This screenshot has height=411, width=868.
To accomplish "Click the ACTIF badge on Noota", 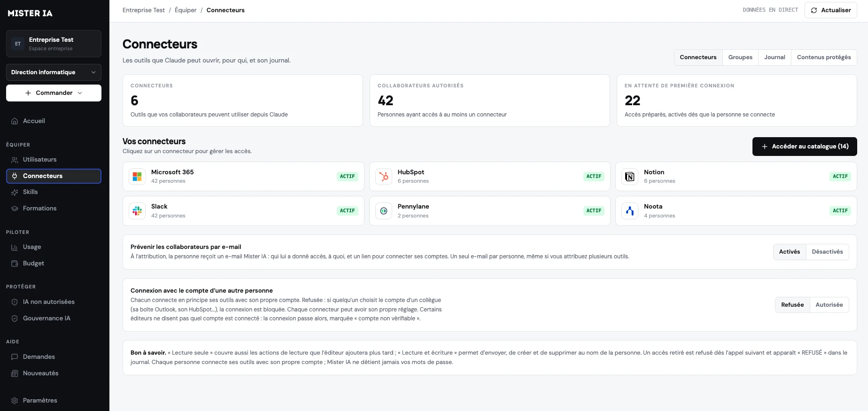I will tap(840, 211).
